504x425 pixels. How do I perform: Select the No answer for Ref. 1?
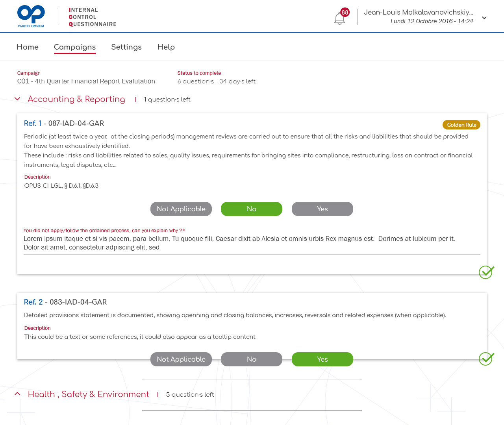252,209
